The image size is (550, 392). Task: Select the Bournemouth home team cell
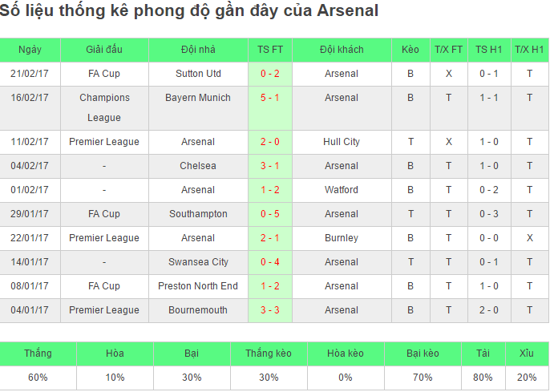click(198, 310)
